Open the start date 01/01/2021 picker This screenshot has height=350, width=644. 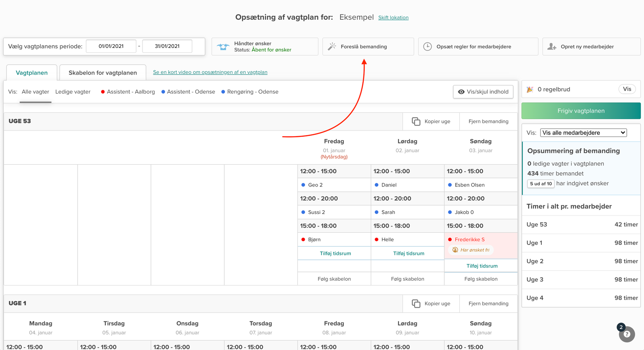pyautogui.click(x=111, y=46)
